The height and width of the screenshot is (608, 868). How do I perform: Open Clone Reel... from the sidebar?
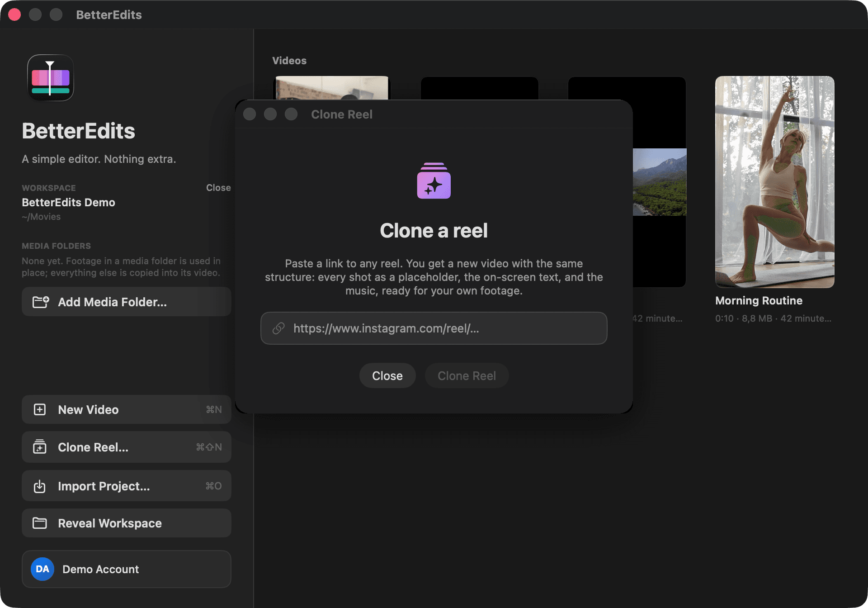coord(127,447)
